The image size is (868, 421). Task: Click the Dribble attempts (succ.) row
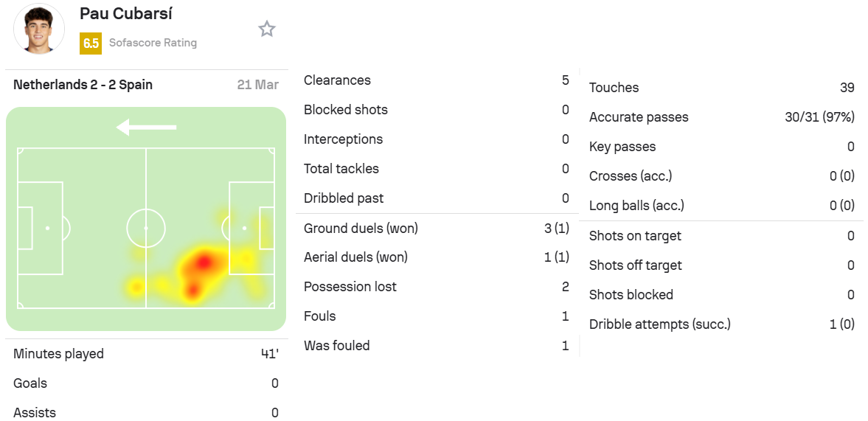coord(722,324)
